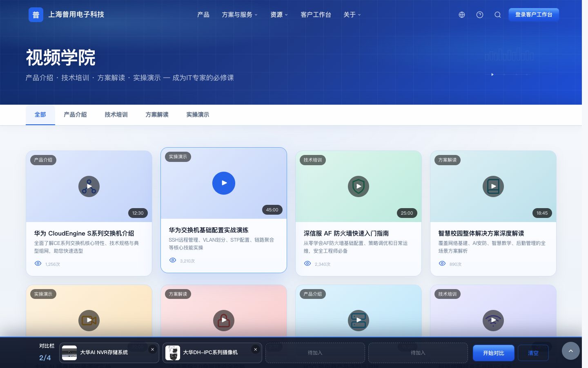Screen dimensions: 588x368
Task: Remove 大华AI NVR存储系统 from compare bar
Action: pyautogui.click(x=152, y=350)
